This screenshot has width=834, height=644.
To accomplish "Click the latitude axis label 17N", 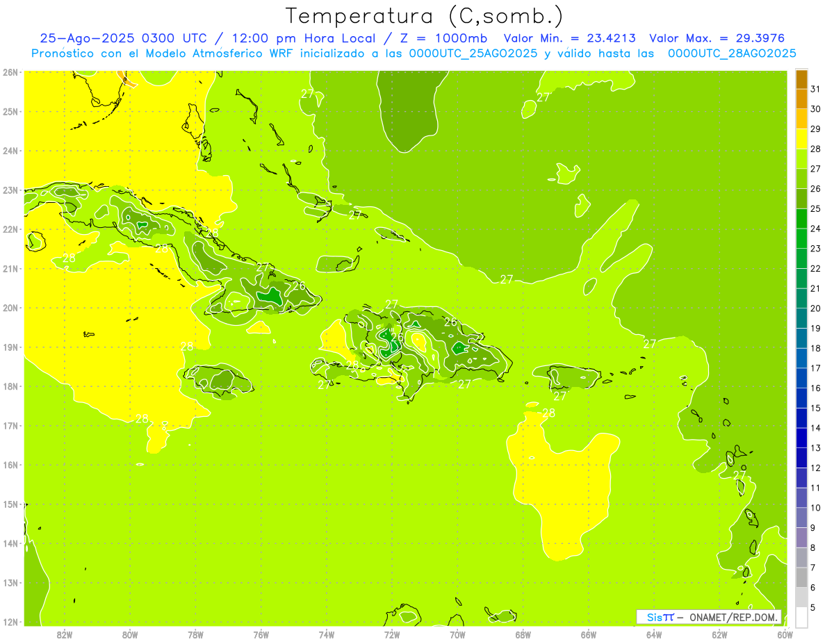I will coord(10,425).
